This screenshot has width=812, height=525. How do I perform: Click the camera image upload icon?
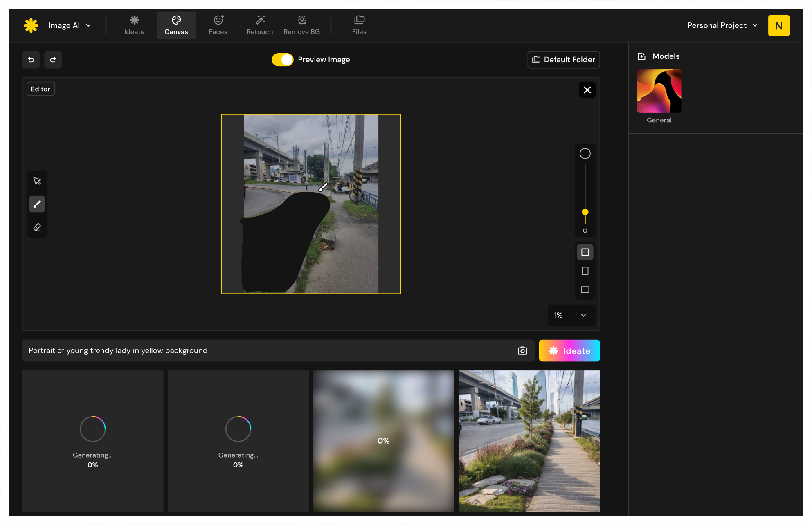click(x=522, y=351)
